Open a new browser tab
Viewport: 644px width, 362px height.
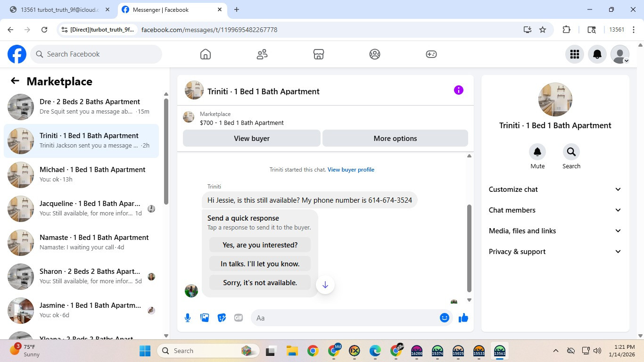237,9
